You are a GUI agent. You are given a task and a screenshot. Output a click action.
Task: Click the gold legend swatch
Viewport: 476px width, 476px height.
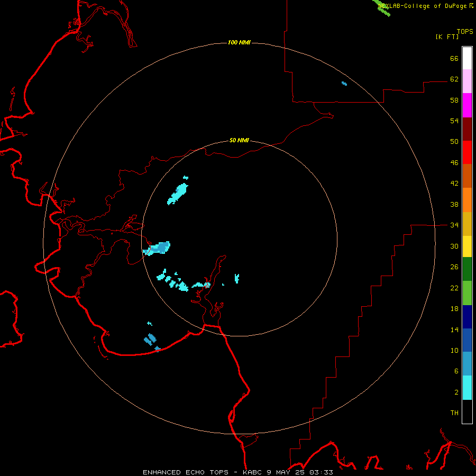(x=467, y=224)
